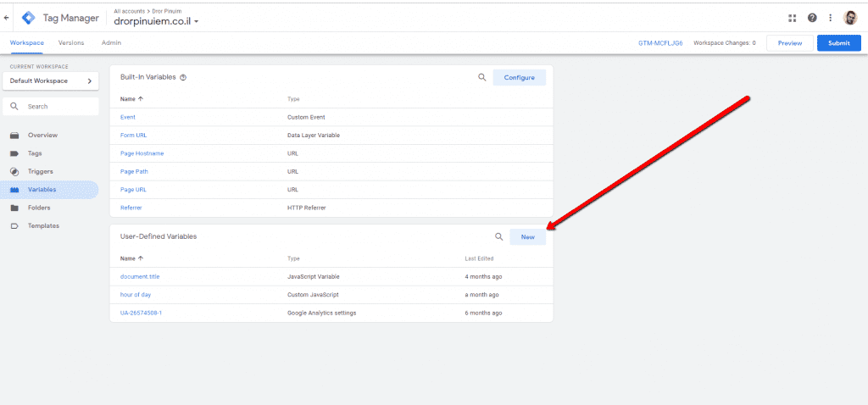Open the hour of day variable
The height and width of the screenshot is (405, 868).
(136, 295)
